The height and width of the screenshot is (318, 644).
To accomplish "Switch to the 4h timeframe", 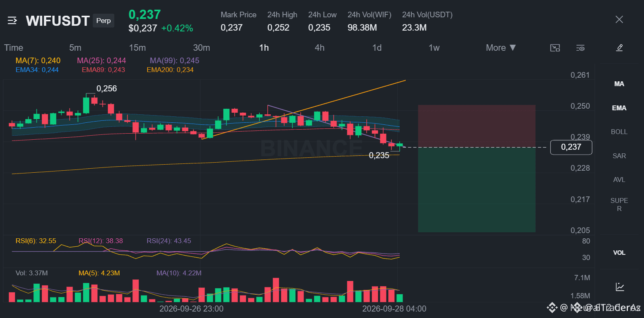I will pos(320,47).
